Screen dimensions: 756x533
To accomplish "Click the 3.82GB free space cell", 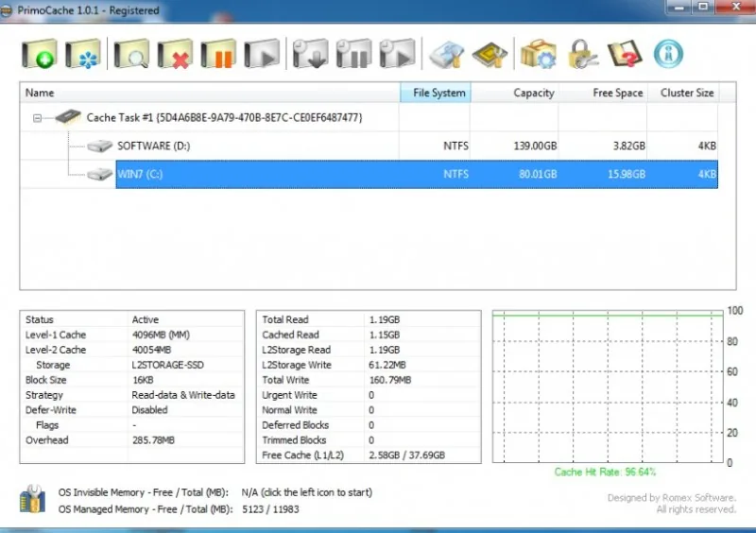I will [x=628, y=146].
